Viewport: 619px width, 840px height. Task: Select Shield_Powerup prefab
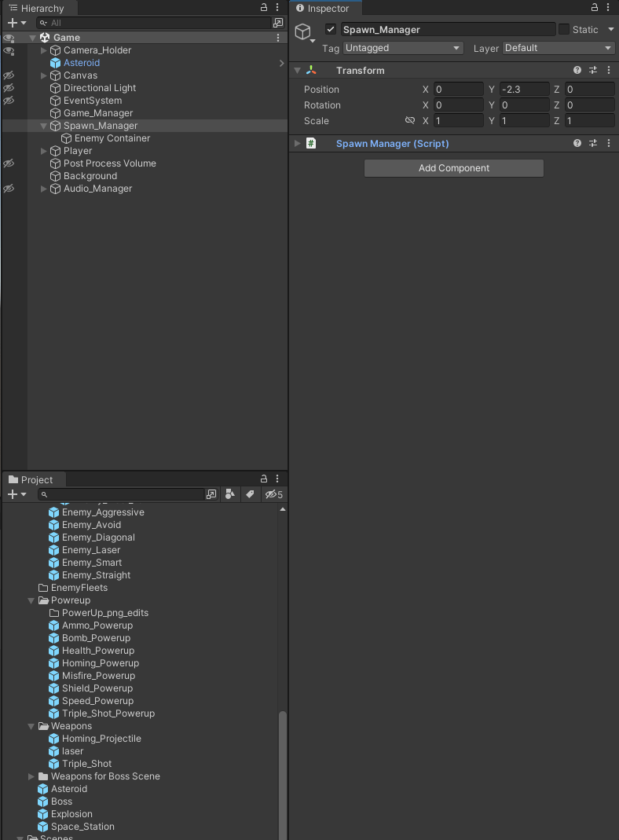pos(97,688)
